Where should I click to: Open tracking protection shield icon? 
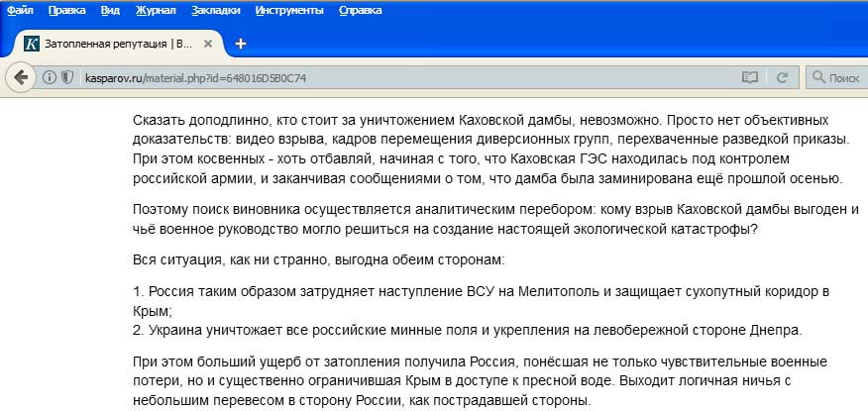(x=67, y=78)
